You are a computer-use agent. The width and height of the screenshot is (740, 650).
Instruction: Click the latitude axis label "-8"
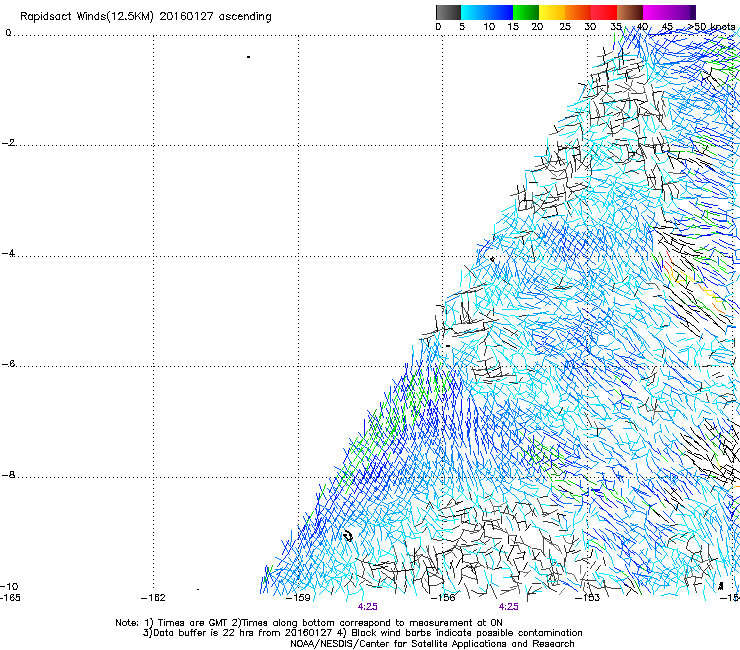[x=8, y=475]
